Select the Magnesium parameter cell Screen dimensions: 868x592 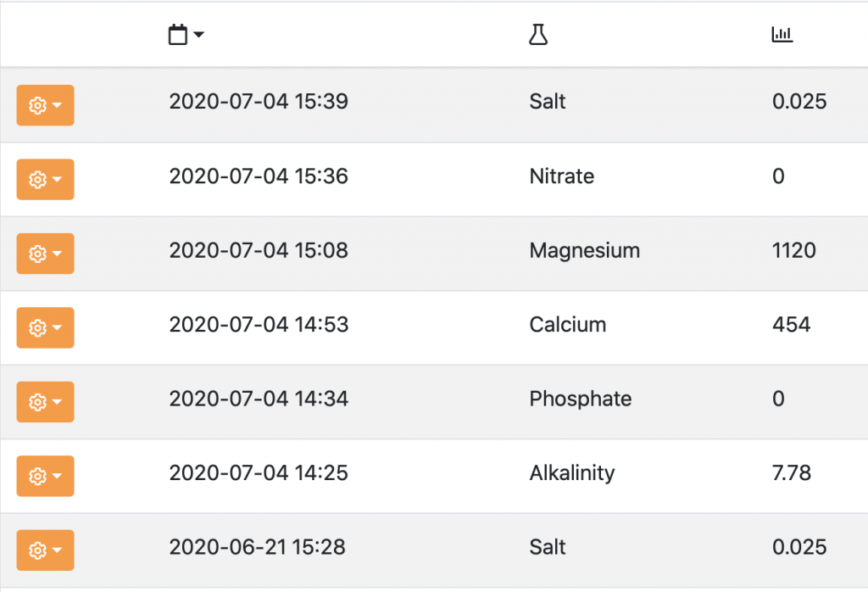point(584,250)
